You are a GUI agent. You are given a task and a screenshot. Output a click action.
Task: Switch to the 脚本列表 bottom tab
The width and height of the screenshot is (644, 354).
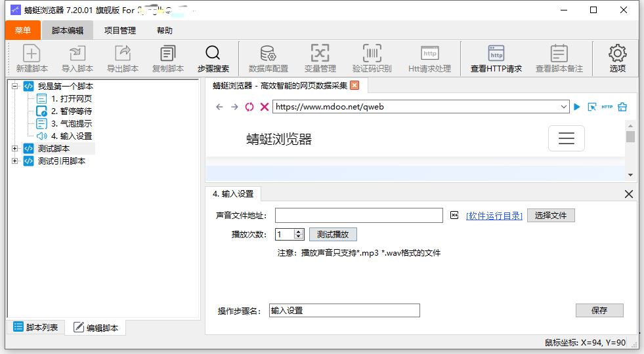[x=36, y=327]
